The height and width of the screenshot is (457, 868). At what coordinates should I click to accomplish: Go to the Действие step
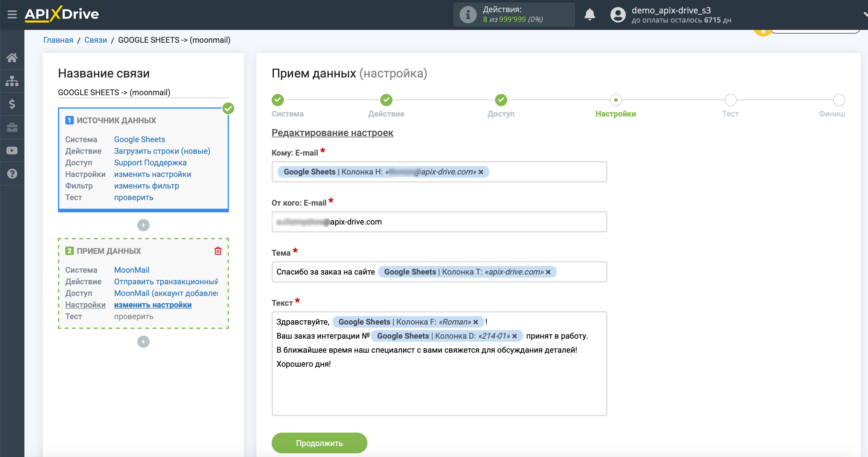386,100
